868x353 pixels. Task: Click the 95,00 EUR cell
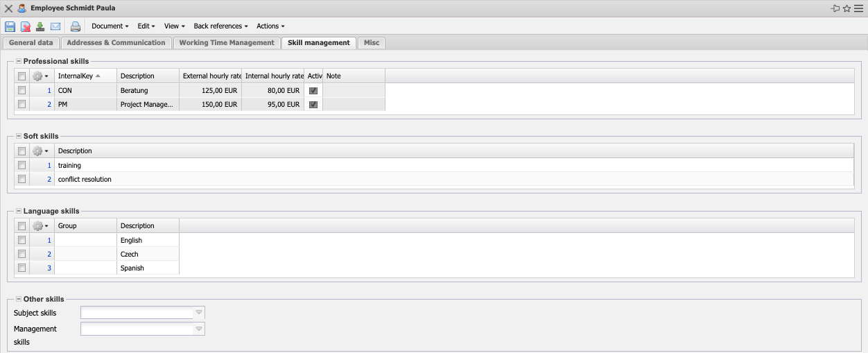coord(273,104)
